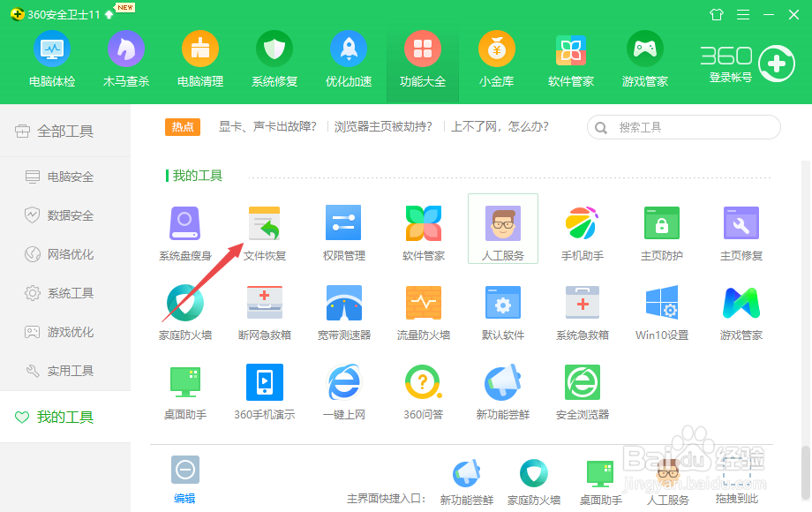
Task: Open 权限管理 tool
Action: 343,230
